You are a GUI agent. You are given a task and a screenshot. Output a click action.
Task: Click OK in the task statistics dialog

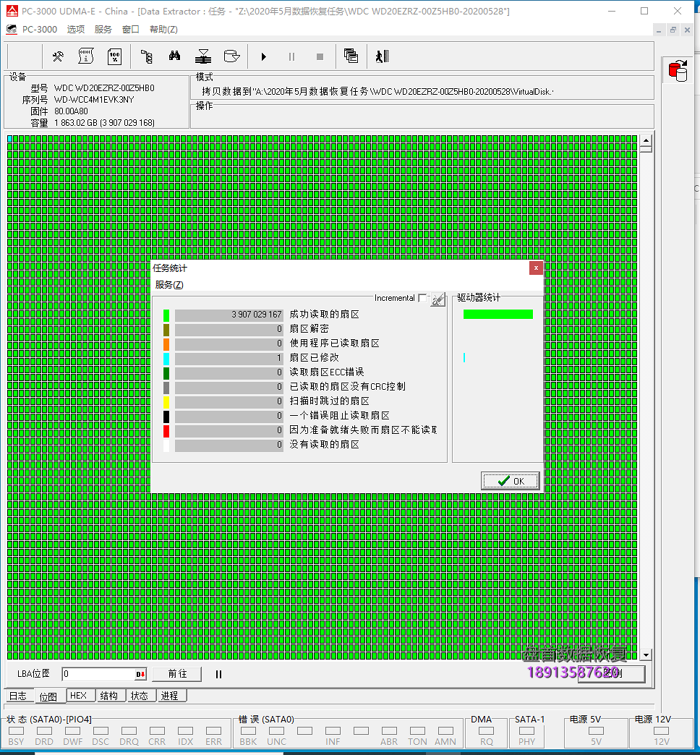pos(510,480)
